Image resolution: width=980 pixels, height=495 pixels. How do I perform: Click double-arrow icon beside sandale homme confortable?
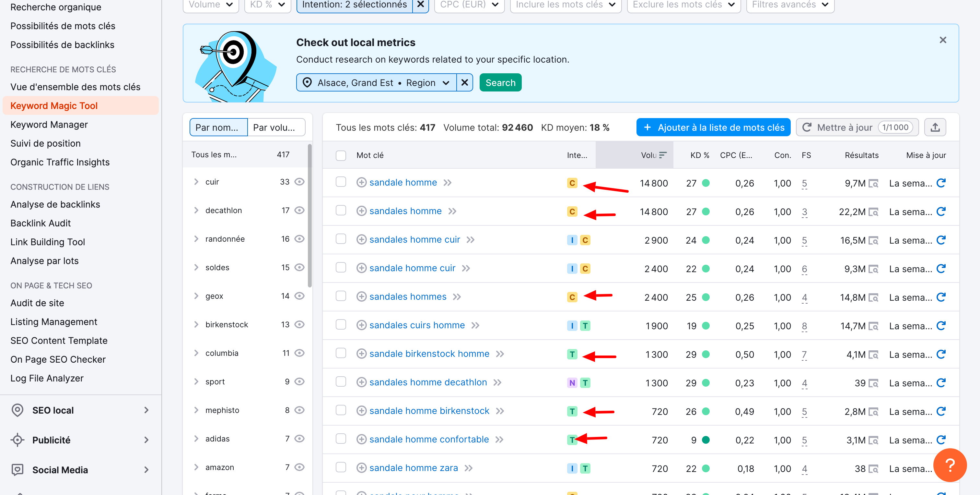499,440
